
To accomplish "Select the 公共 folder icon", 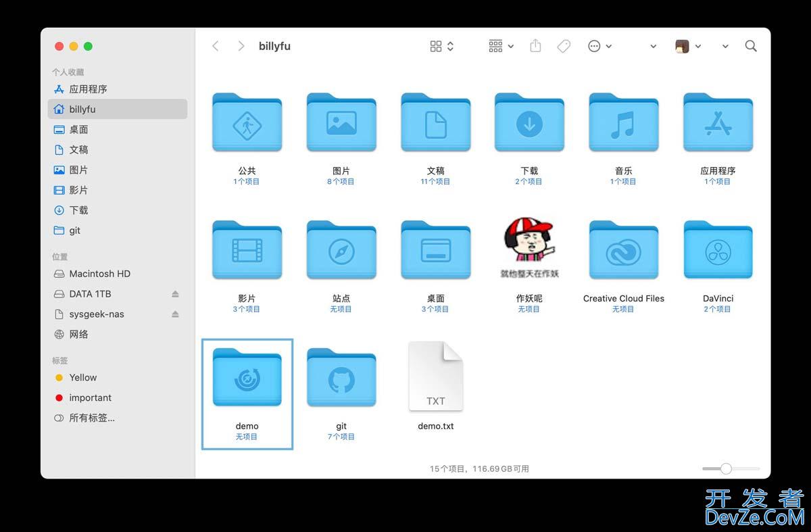I will click(x=247, y=122).
